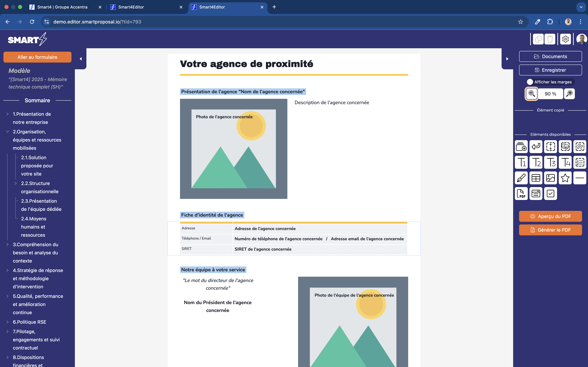Collapse section 2.Organisation, équipes et ressources
Image resolution: width=588 pixels, height=367 pixels.
pos(7,132)
